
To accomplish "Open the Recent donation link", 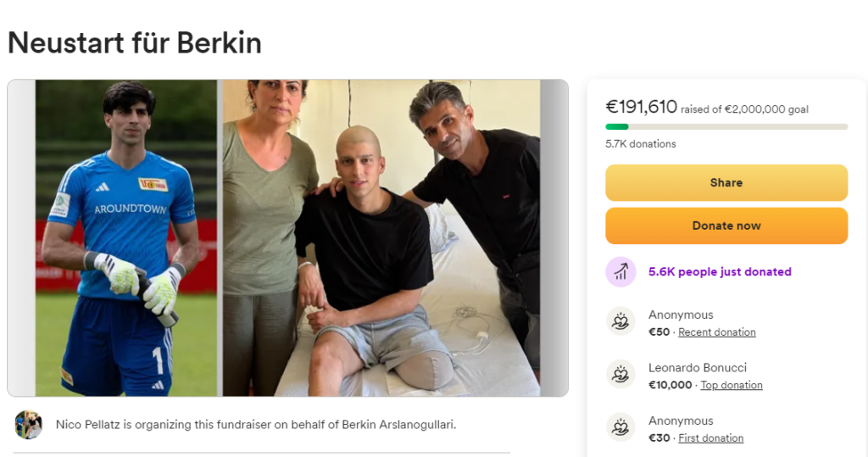I will [717, 332].
